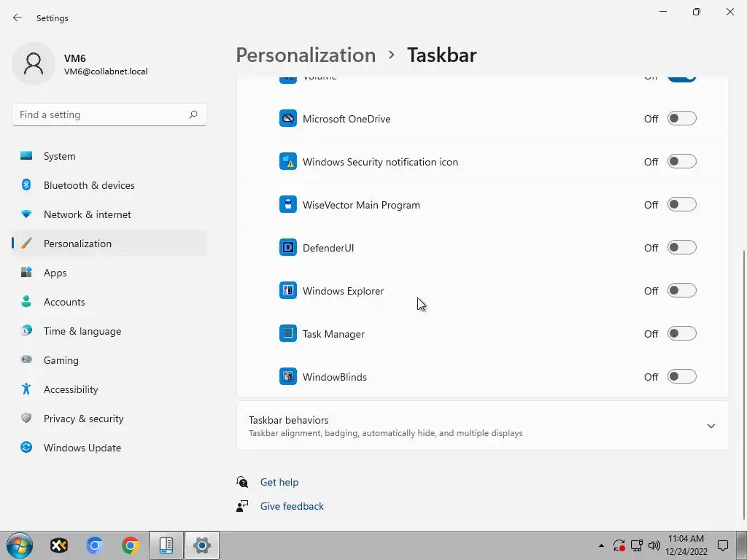Open Accessibility settings

point(109,389)
